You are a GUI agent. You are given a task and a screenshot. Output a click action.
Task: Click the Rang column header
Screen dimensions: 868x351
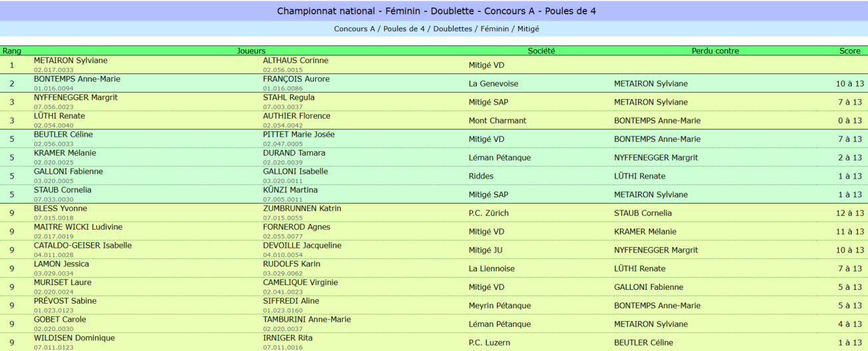point(12,51)
